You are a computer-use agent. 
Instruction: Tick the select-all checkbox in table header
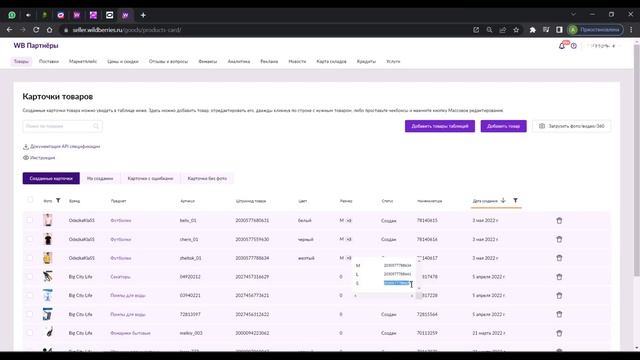(x=30, y=200)
